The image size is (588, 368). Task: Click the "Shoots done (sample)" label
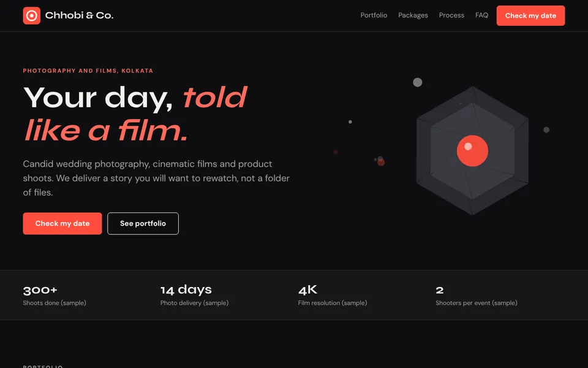[55, 303]
